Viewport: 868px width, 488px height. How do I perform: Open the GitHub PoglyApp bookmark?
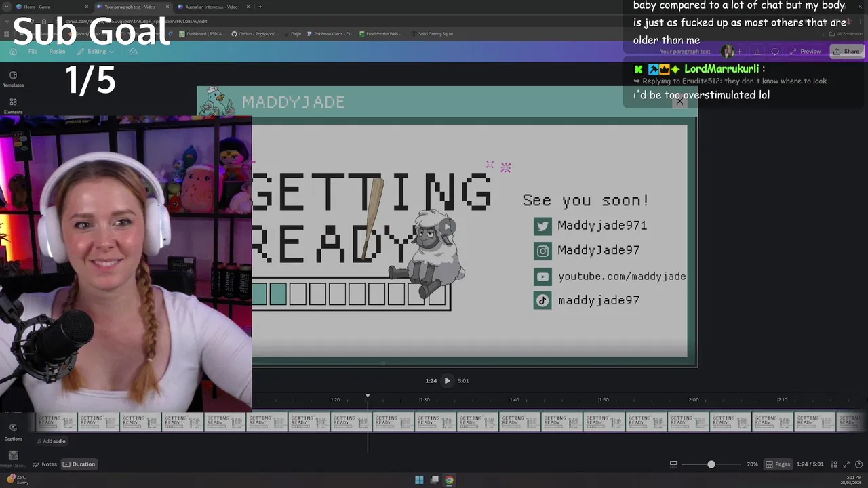255,34
